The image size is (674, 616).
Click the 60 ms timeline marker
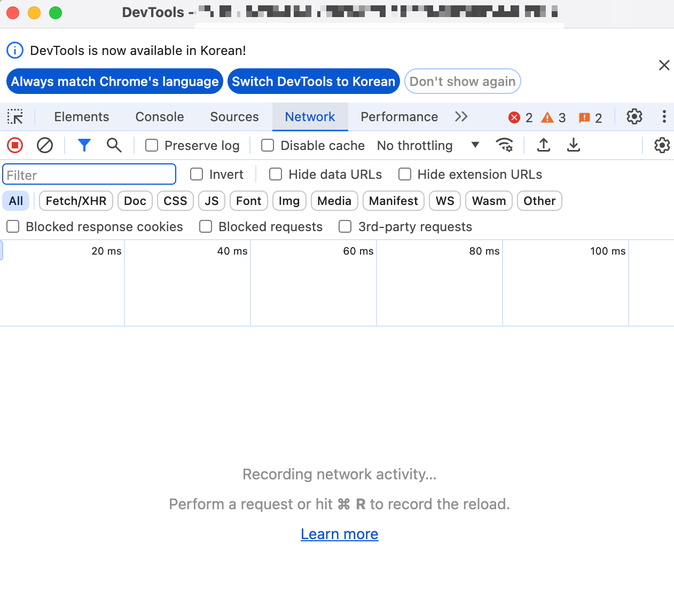click(x=358, y=251)
